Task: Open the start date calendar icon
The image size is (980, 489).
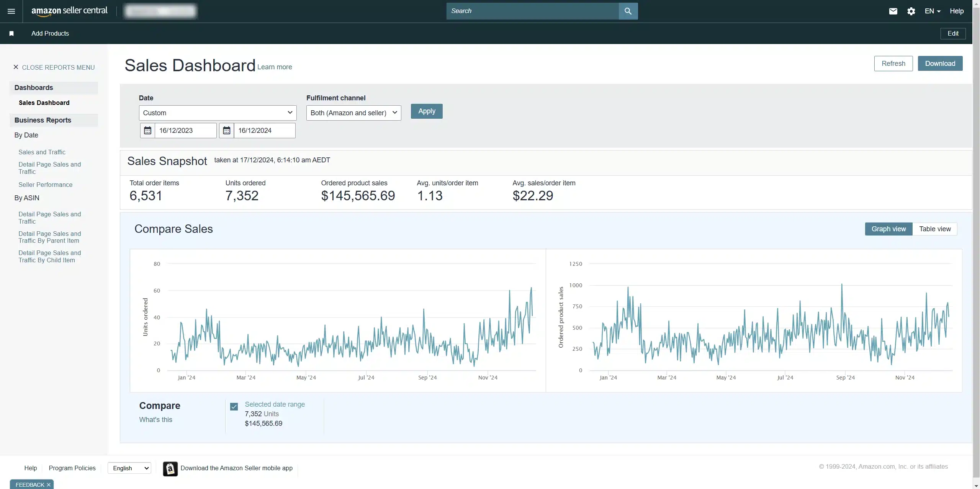Action: [x=147, y=131]
